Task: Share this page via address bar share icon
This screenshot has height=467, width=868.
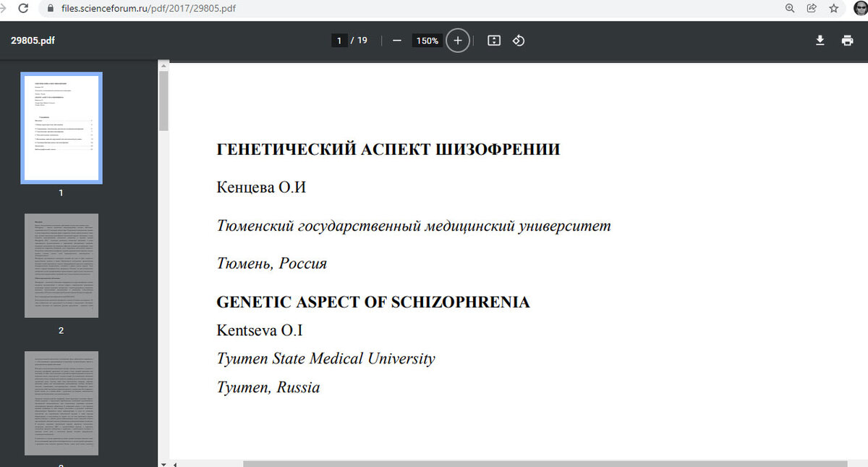Action: pos(812,9)
